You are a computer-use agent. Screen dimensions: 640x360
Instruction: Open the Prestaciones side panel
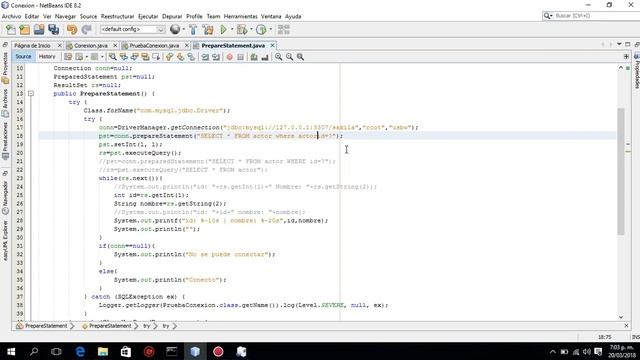click(5, 141)
